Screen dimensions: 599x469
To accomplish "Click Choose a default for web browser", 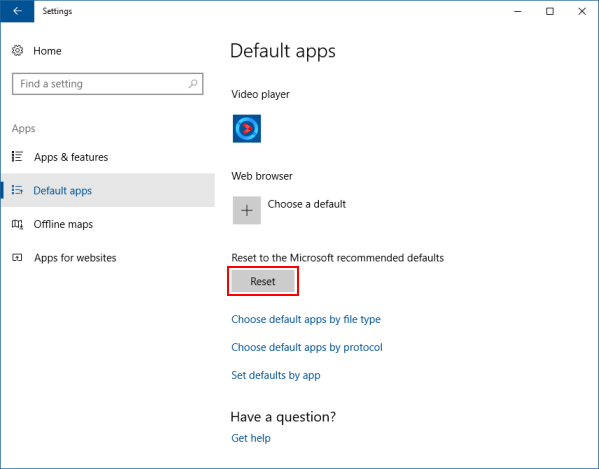I will (306, 204).
